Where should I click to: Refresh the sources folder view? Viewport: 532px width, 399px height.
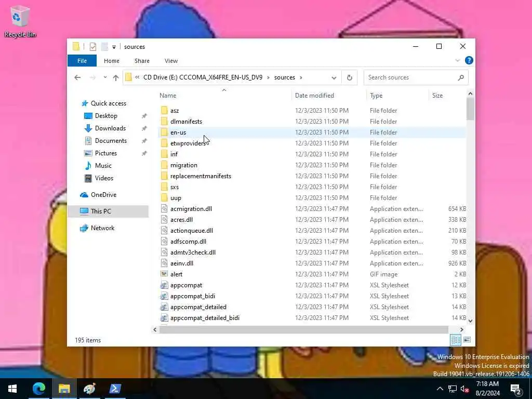click(x=350, y=78)
